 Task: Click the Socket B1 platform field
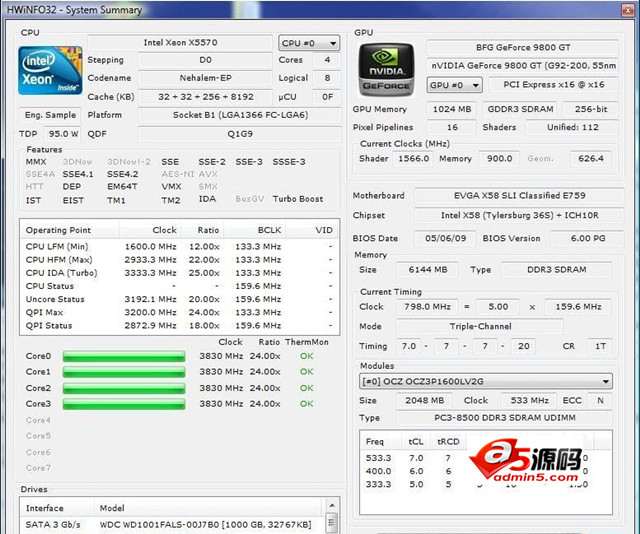coord(240,115)
